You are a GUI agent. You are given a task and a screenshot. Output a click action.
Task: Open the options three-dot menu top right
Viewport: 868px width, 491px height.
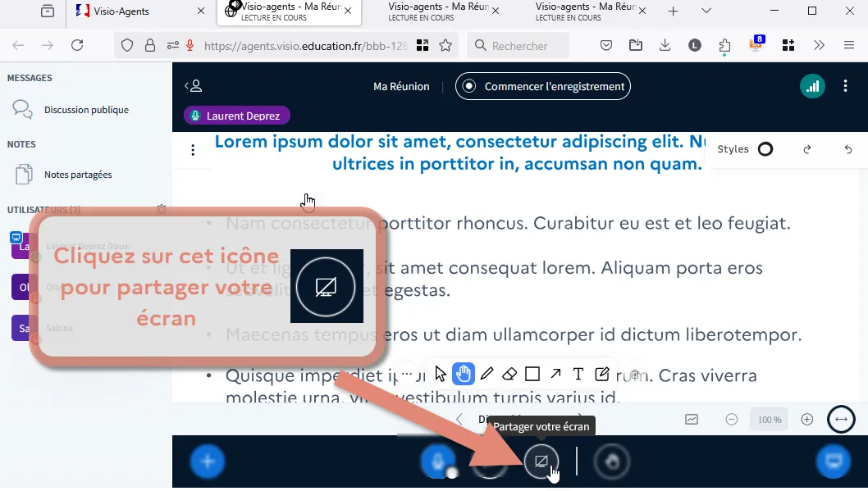(x=845, y=86)
